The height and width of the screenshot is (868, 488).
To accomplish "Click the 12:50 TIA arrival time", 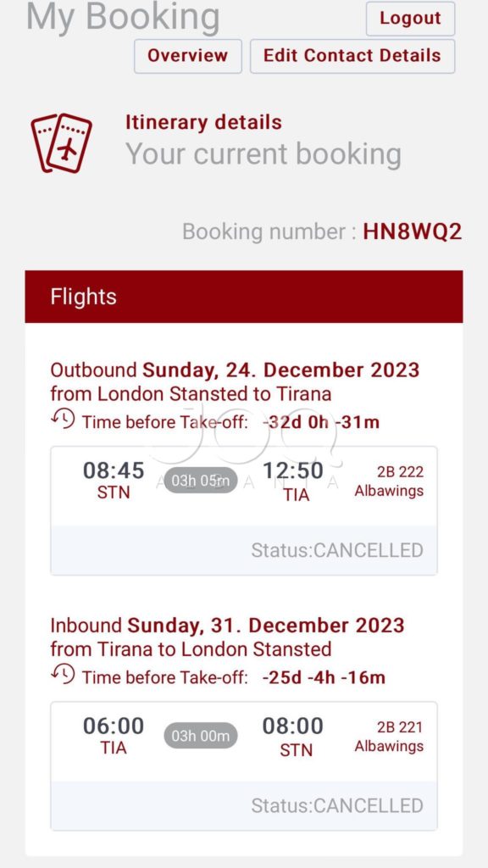I will click(x=292, y=481).
